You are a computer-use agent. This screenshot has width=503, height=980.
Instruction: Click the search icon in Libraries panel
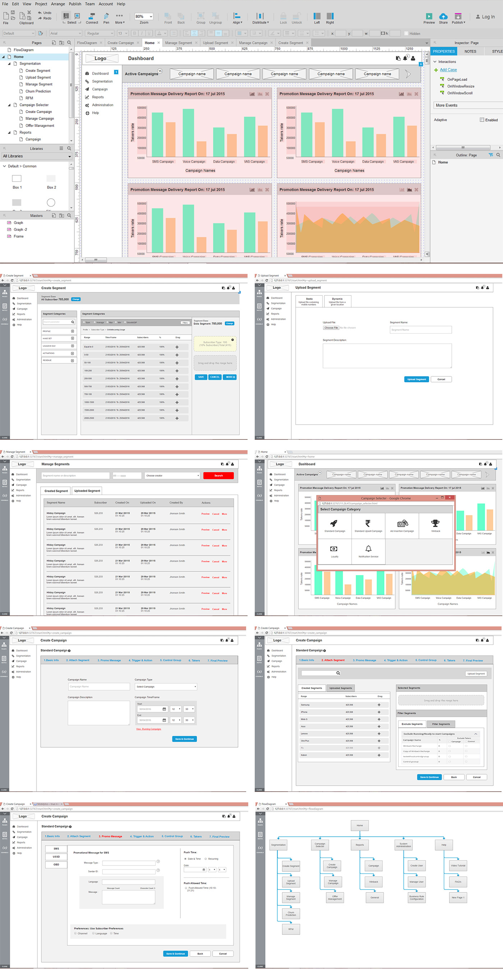pyautogui.click(x=69, y=148)
